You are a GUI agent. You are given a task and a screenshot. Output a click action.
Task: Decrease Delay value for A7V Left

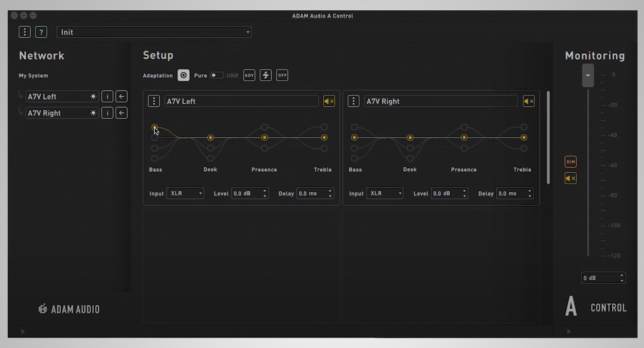point(330,196)
